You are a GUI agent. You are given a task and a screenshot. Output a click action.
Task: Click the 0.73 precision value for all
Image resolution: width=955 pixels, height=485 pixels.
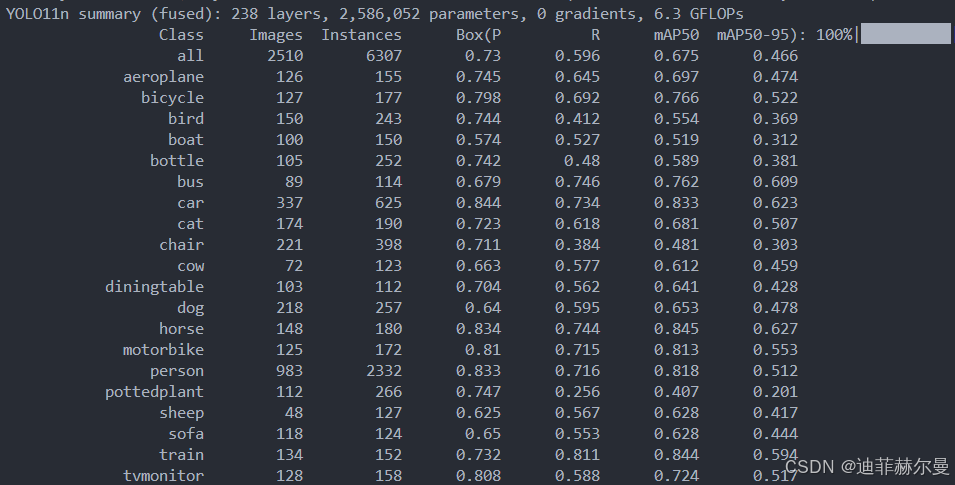click(x=483, y=55)
